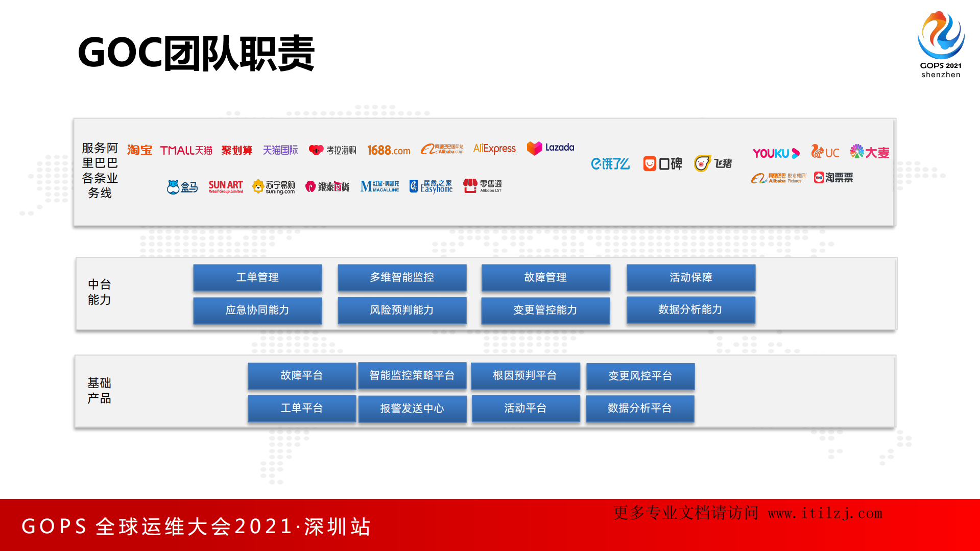Select the Taobao (淘宝) logo

coord(139,150)
